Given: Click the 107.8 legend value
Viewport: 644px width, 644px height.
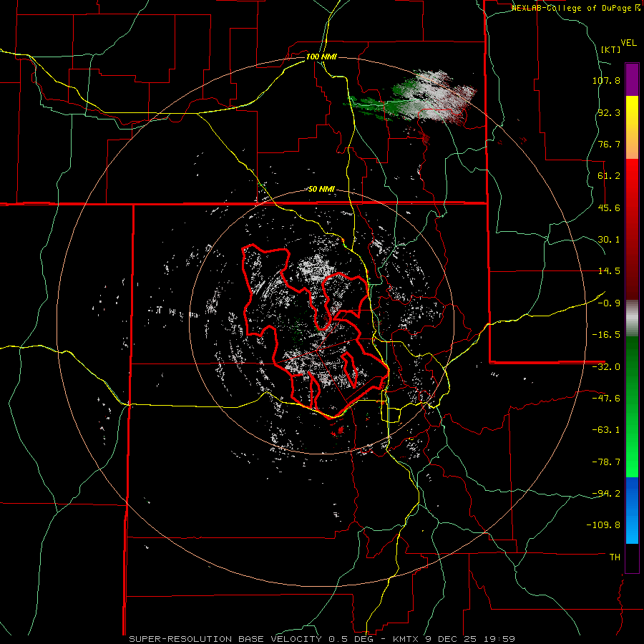Looking at the screenshot, I should pos(606,81).
